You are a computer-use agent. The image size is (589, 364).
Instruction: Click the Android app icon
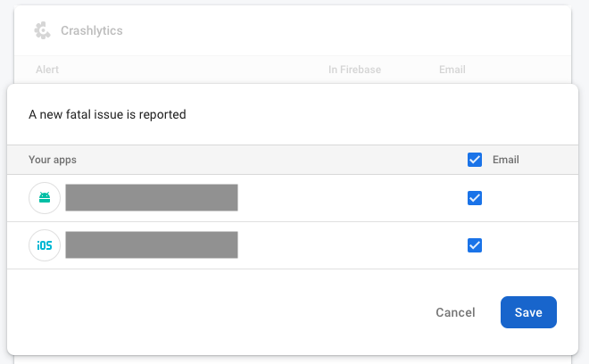click(45, 198)
